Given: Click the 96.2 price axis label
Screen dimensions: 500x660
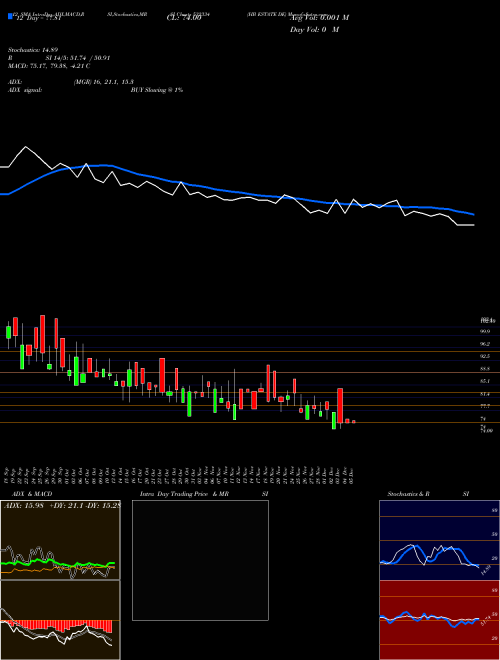Looking at the screenshot, I should tap(485, 344).
